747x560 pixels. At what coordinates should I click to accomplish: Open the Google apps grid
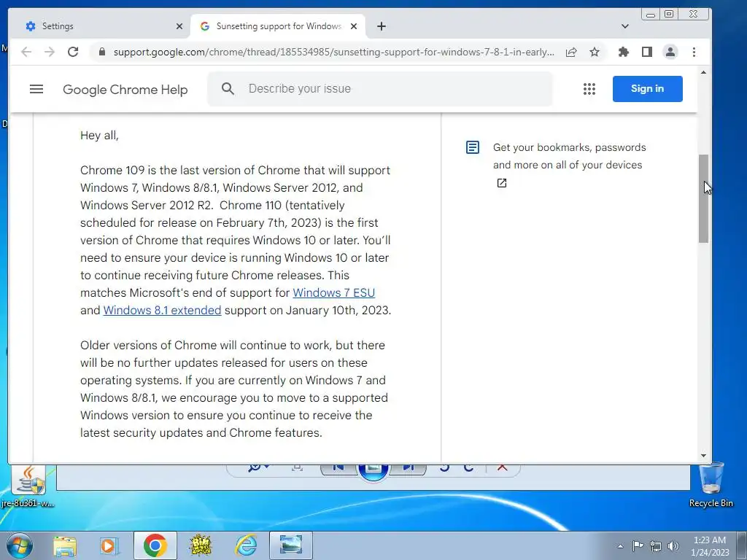(x=589, y=89)
